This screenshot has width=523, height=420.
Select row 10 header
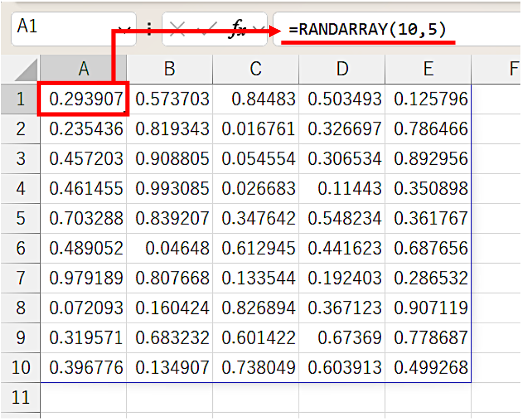20,367
